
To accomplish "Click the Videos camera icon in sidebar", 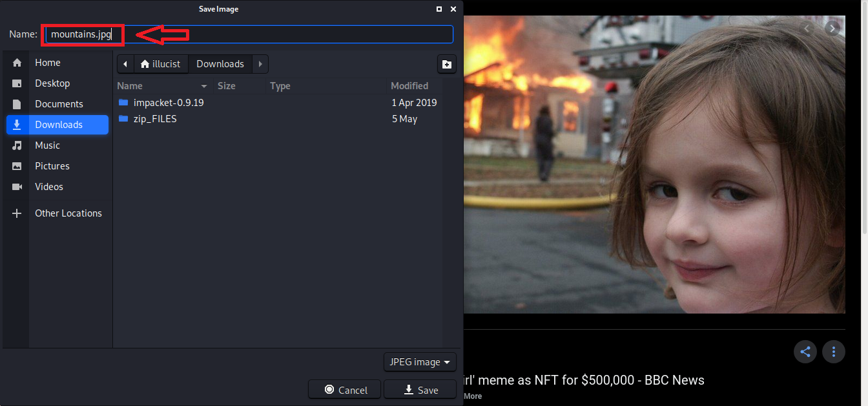I will click(x=17, y=187).
